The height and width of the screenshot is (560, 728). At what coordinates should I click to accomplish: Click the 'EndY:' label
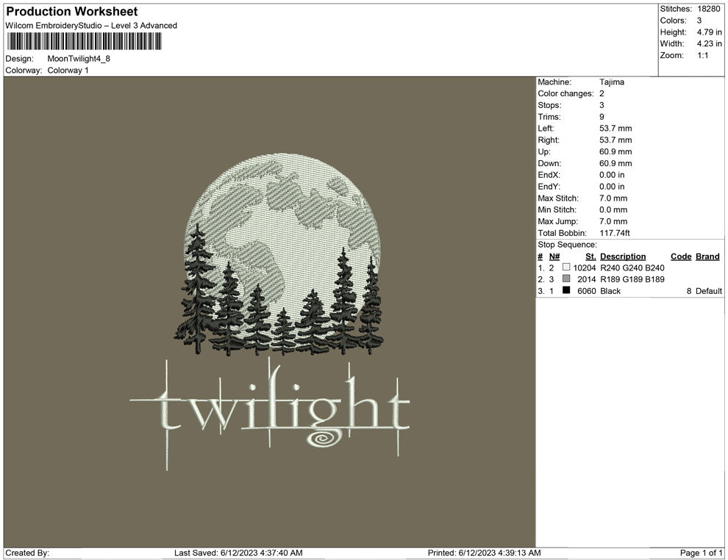549,187
